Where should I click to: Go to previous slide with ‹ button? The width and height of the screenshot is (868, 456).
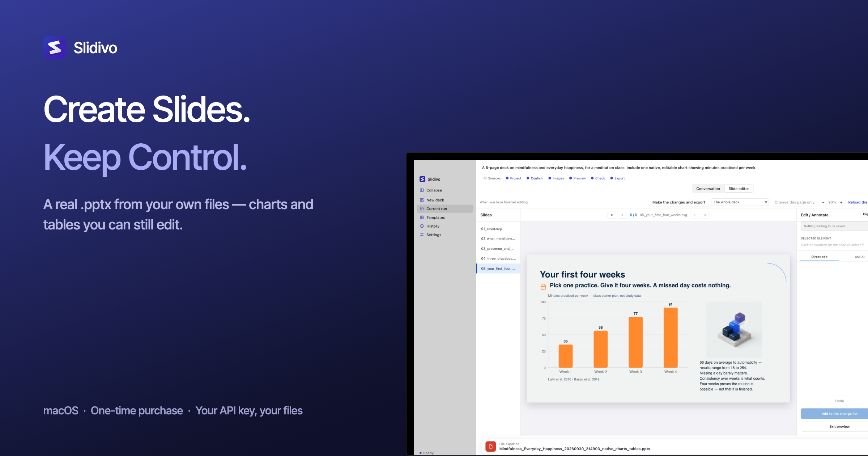[x=622, y=215]
